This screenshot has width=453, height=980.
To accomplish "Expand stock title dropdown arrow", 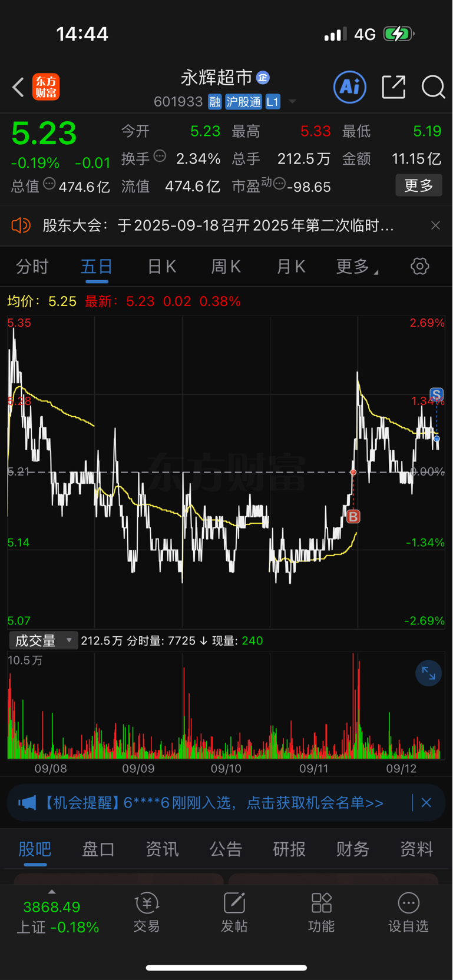I will [292, 102].
